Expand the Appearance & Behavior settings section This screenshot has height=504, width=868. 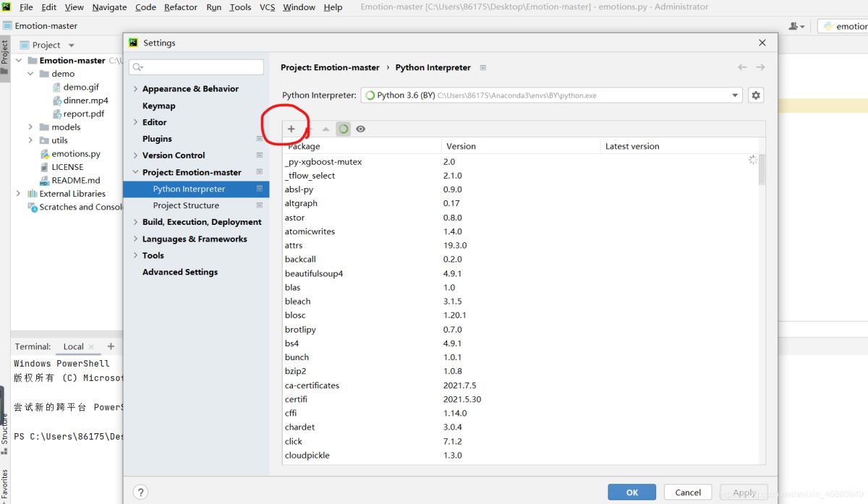tap(135, 89)
